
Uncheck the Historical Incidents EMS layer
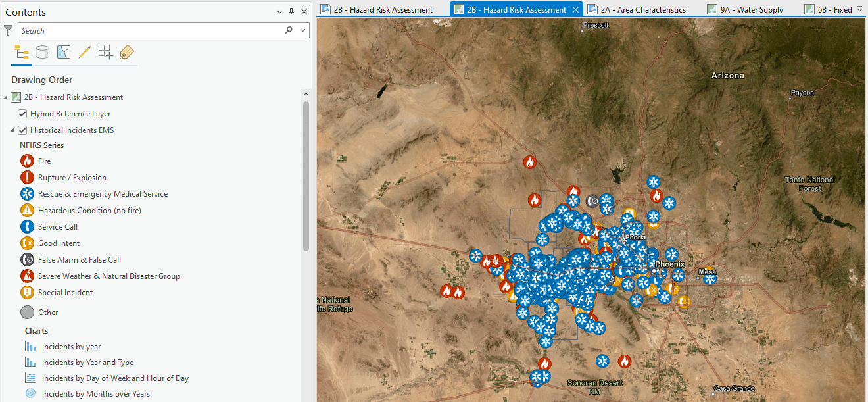22,130
